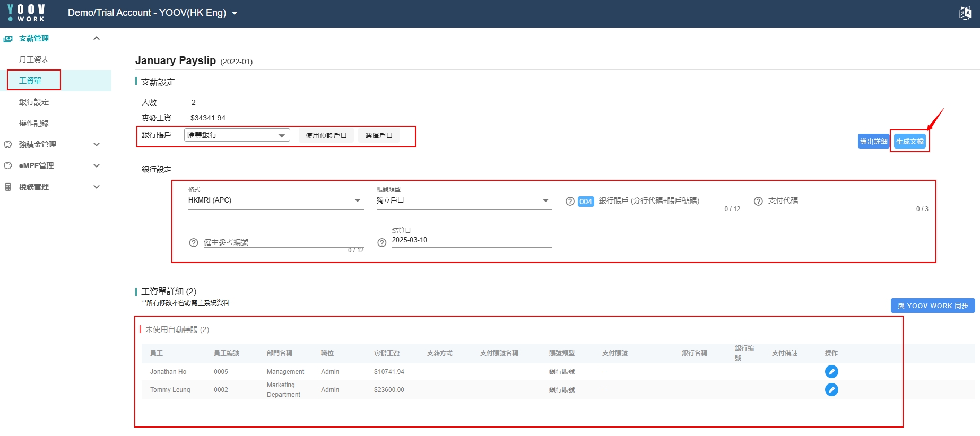The image size is (980, 436).
Task: Open the HKMRI (APC) format dropdown
Action: click(x=275, y=200)
